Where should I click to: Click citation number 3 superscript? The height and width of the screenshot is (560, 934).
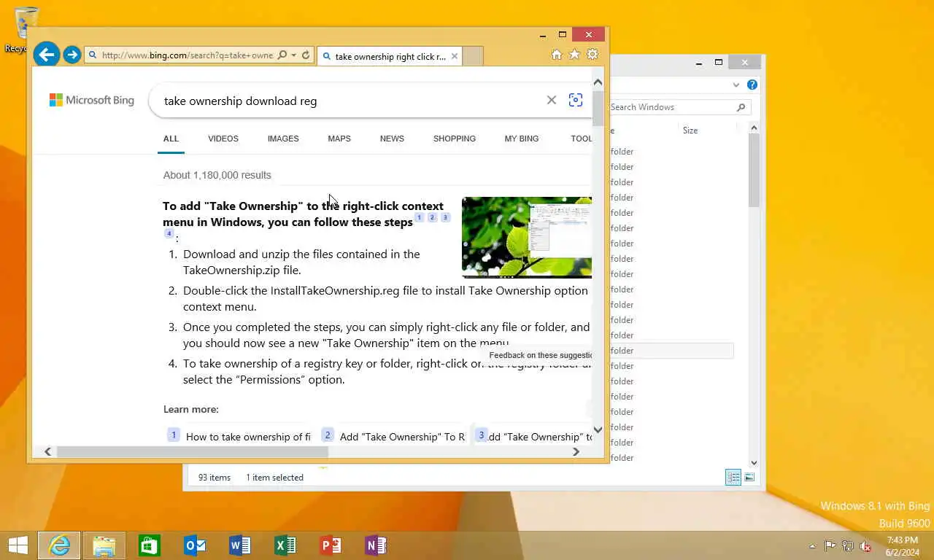[445, 217]
